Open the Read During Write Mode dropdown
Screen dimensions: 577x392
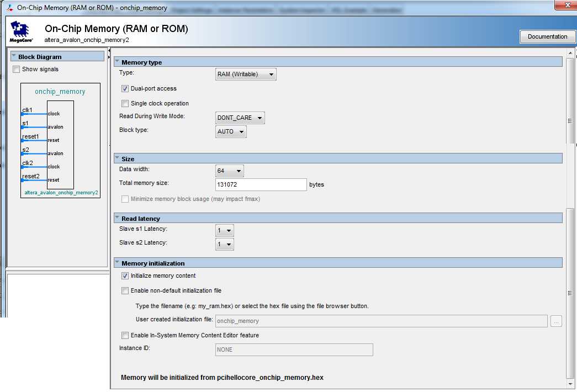click(240, 118)
